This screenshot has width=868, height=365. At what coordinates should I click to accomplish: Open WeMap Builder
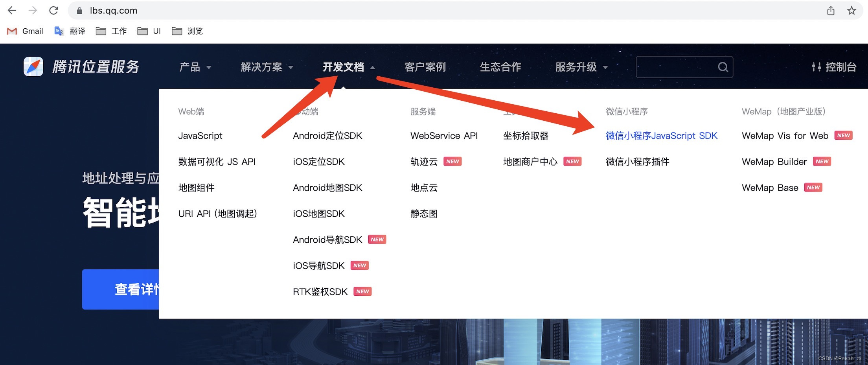click(x=774, y=162)
